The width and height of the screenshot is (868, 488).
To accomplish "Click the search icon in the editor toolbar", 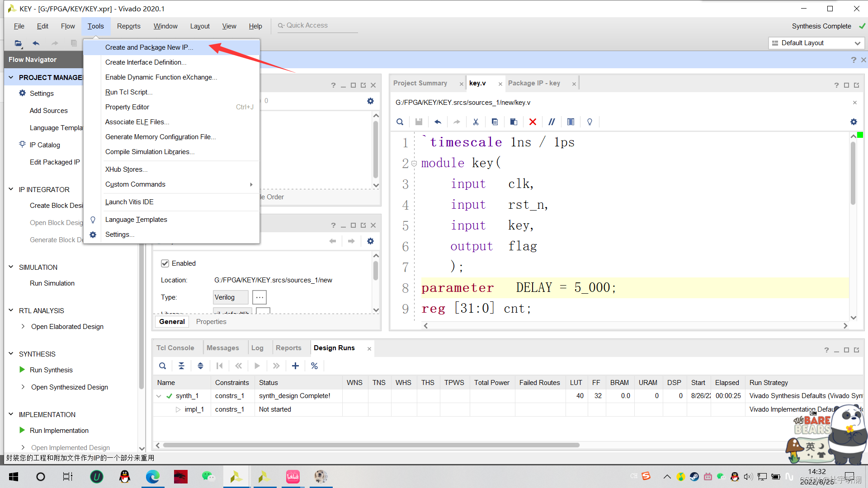I will point(400,122).
